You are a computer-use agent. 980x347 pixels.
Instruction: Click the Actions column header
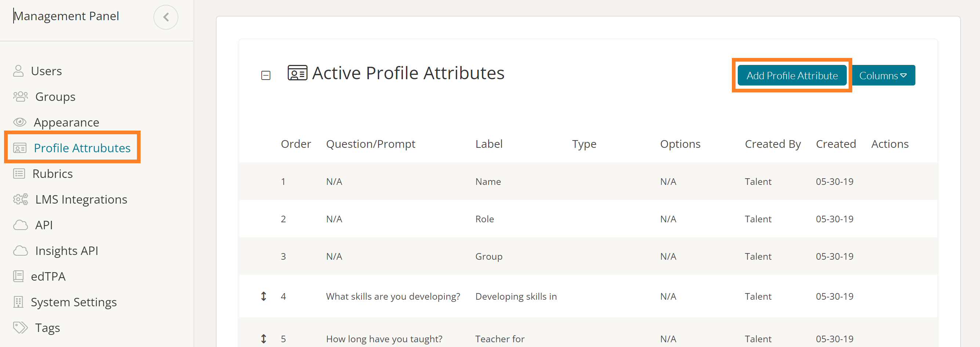pyautogui.click(x=890, y=144)
